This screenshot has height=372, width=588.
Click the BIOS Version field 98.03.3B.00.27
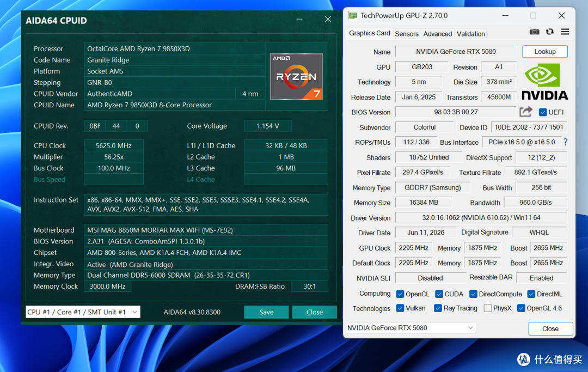(456, 112)
